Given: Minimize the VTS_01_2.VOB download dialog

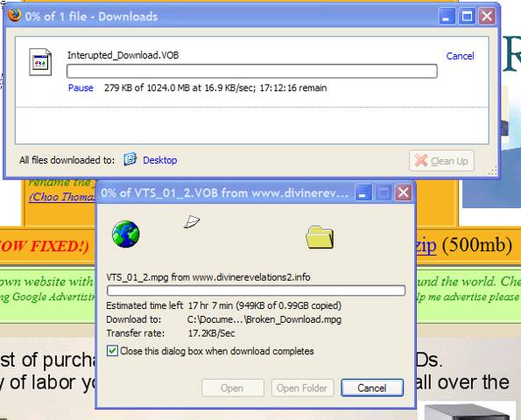Looking at the screenshot, I should [x=363, y=192].
